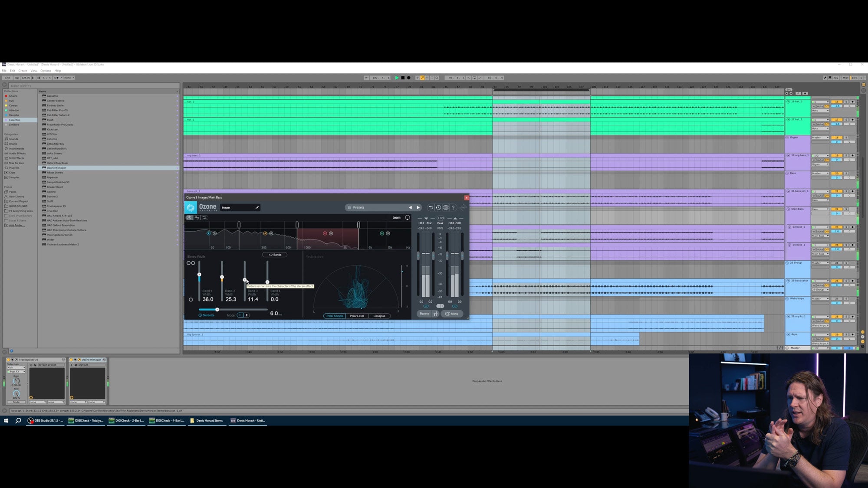Click the Ableton play button
The image size is (868, 488).
point(397,78)
